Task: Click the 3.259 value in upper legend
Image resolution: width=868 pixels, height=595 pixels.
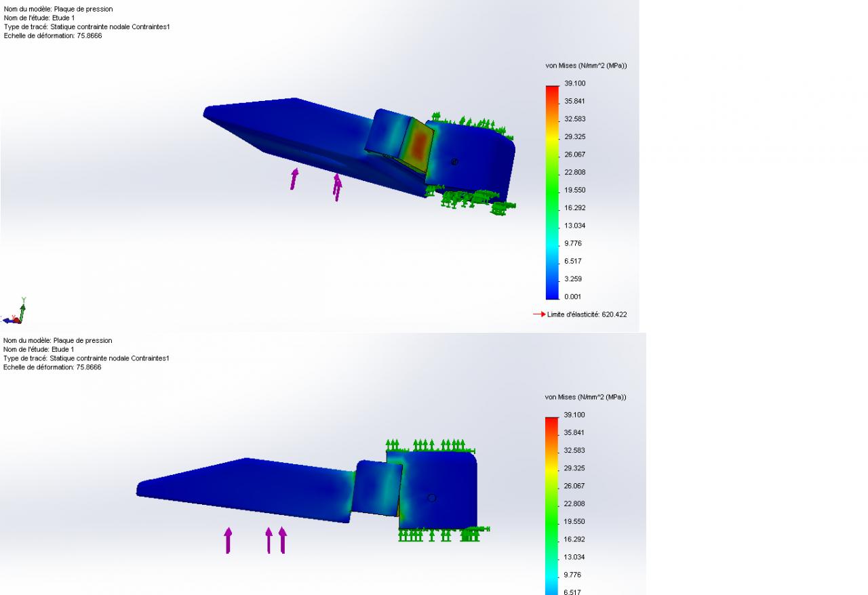Action: coord(572,279)
